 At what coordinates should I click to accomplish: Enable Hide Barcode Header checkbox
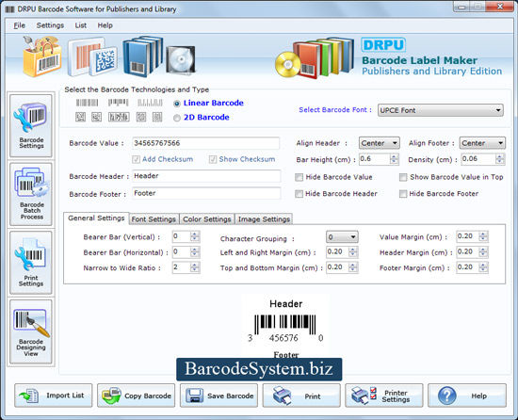(x=299, y=194)
